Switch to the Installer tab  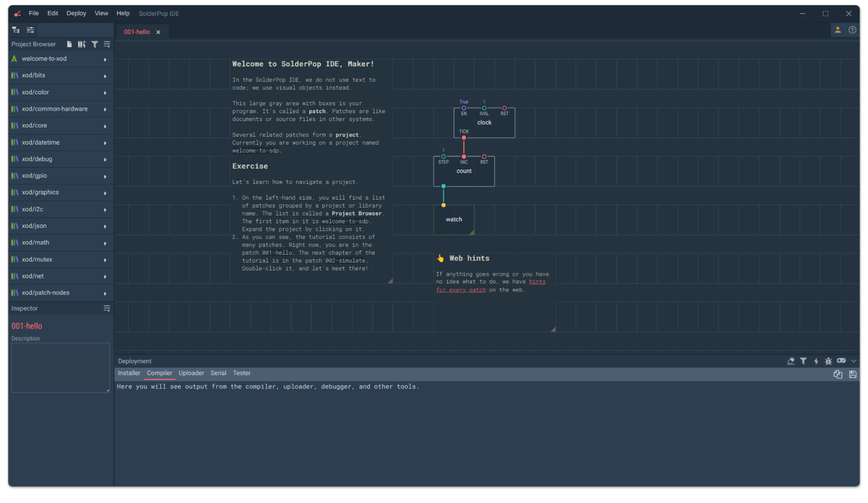click(129, 373)
